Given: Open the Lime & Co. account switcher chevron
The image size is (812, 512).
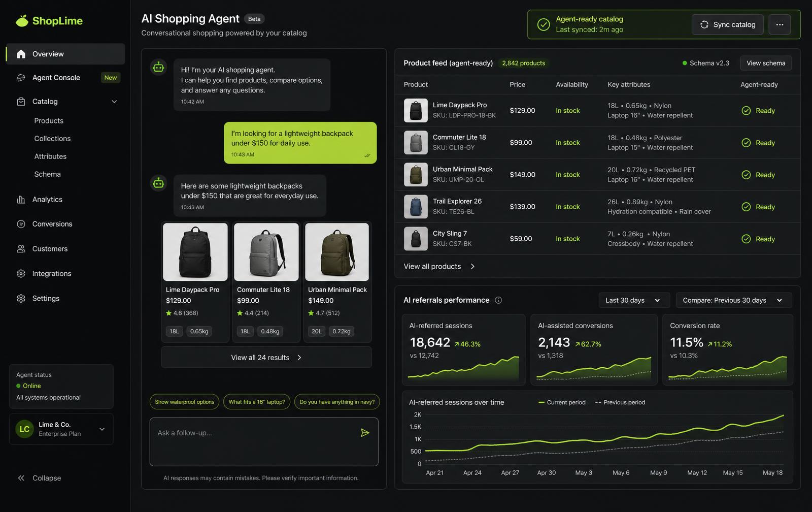Looking at the screenshot, I should click(102, 429).
